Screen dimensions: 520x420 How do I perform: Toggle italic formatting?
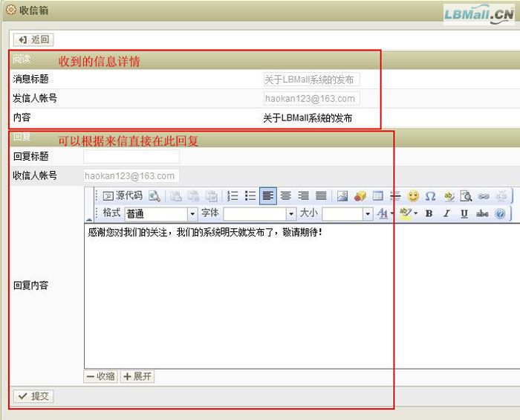(x=446, y=213)
